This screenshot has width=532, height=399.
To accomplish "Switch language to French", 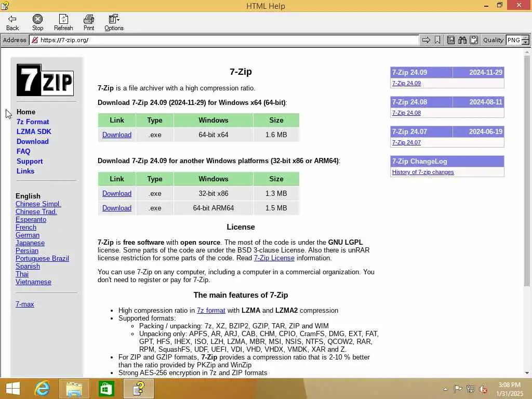I will point(26,228).
